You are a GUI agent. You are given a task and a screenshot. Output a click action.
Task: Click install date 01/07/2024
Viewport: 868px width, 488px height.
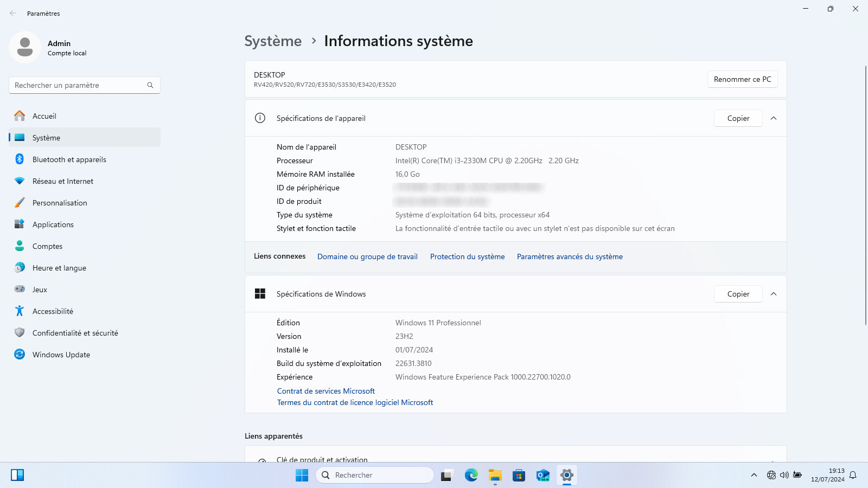414,350
